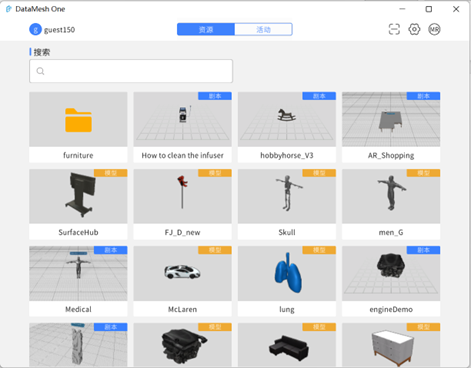The width and height of the screenshot is (471, 368).
Task: Select the SurfaceHub model
Action: [78, 204]
